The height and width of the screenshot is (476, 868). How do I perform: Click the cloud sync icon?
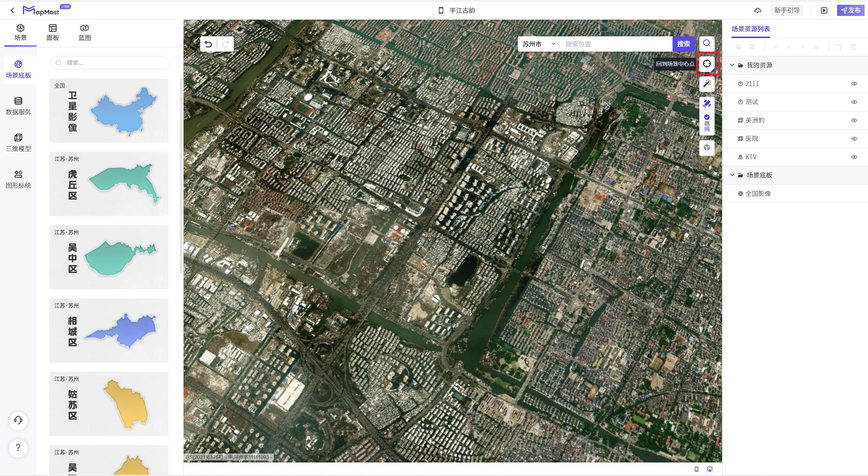[757, 11]
